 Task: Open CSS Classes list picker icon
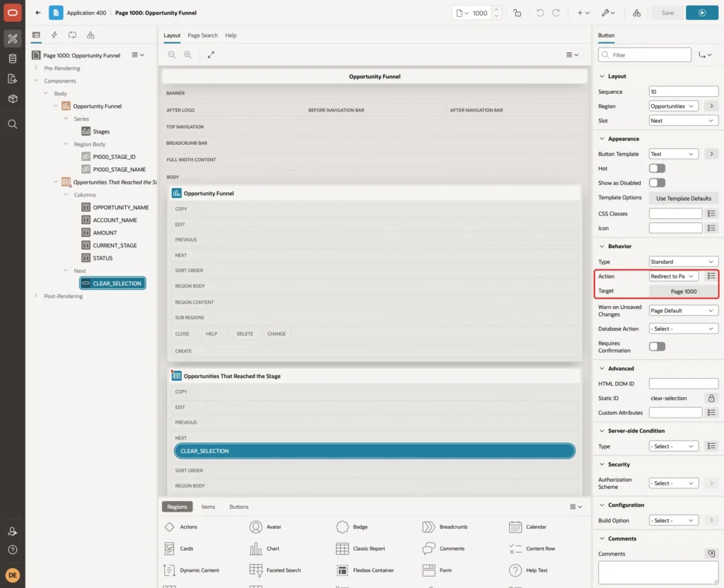coord(711,213)
